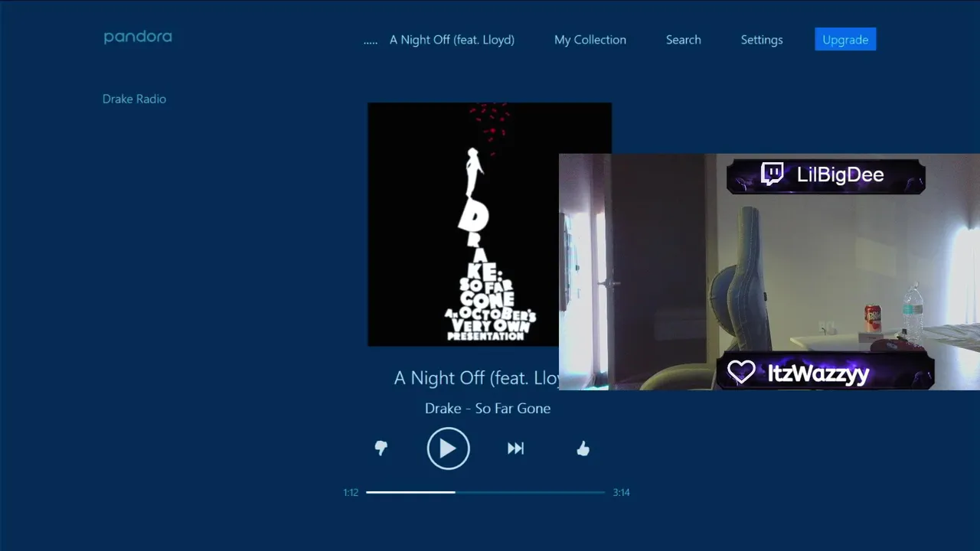This screenshot has width=980, height=551.
Task: Click the ItzWazzyy follower name
Action: pyautogui.click(x=818, y=373)
